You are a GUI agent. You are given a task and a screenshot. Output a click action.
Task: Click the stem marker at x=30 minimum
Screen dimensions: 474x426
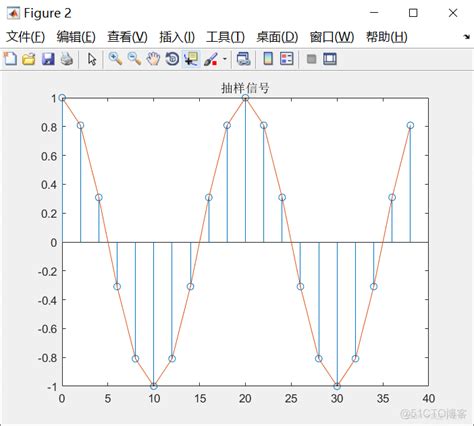[x=337, y=386]
